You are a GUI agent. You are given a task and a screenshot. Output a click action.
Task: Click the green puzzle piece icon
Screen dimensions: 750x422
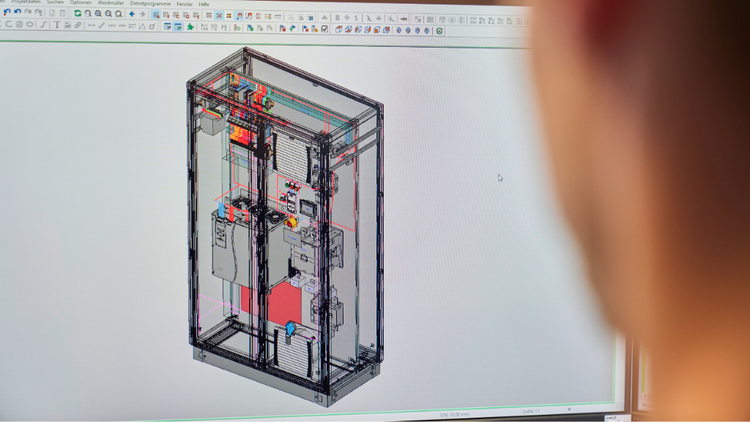[190, 27]
